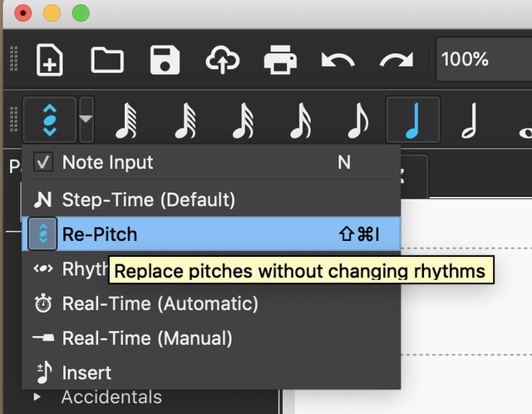This screenshot has height=414, width=532.
Task: Pick Real-Time (Automatic) input mode
Action: pos(160,303)
